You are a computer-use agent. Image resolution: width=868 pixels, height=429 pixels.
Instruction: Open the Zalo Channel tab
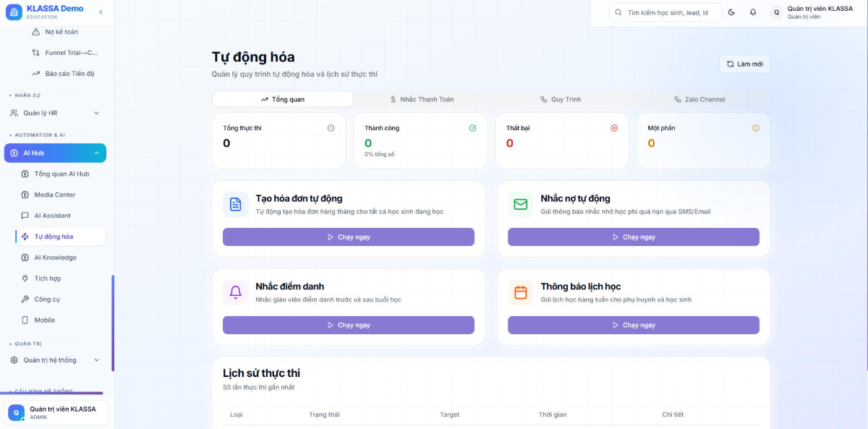pos(699,99)
